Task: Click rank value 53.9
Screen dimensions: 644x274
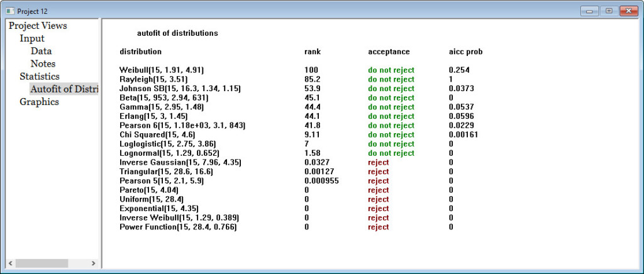Action: (x=313, y=89)
